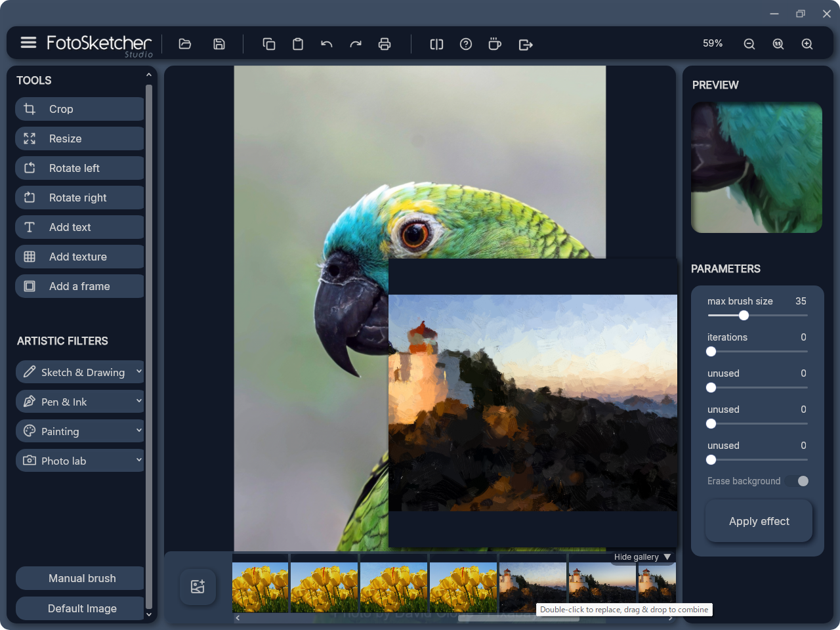Viewport: 840px width, 630px height.
Task: Select the Add texture tool
Action: [79, 257]
